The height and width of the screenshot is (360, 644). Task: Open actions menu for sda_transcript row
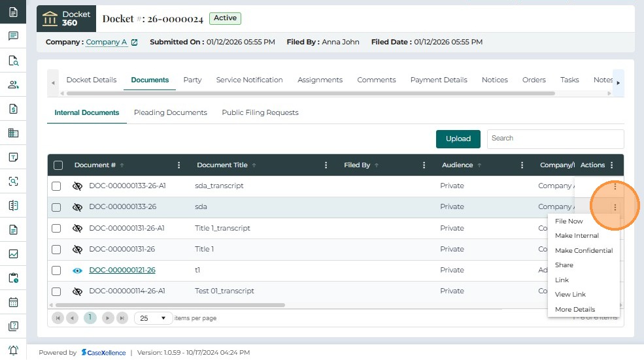[615, 186]
